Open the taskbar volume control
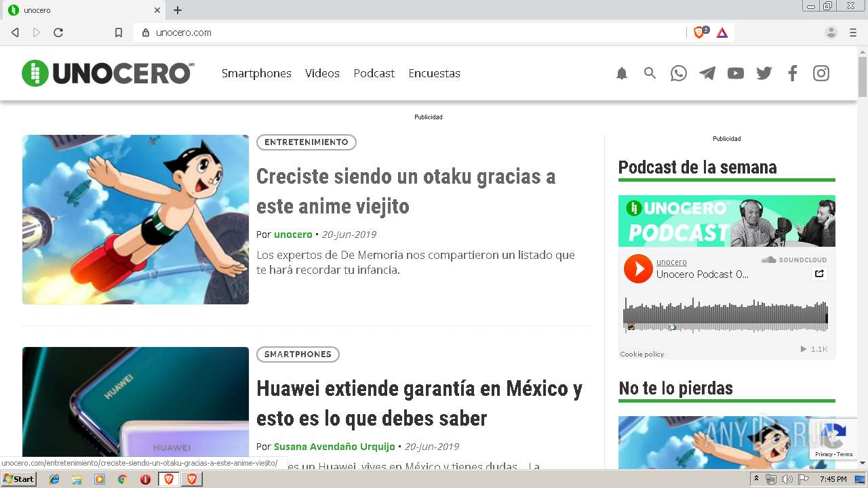This screenshot has height=488, width=868. (787, 479)
